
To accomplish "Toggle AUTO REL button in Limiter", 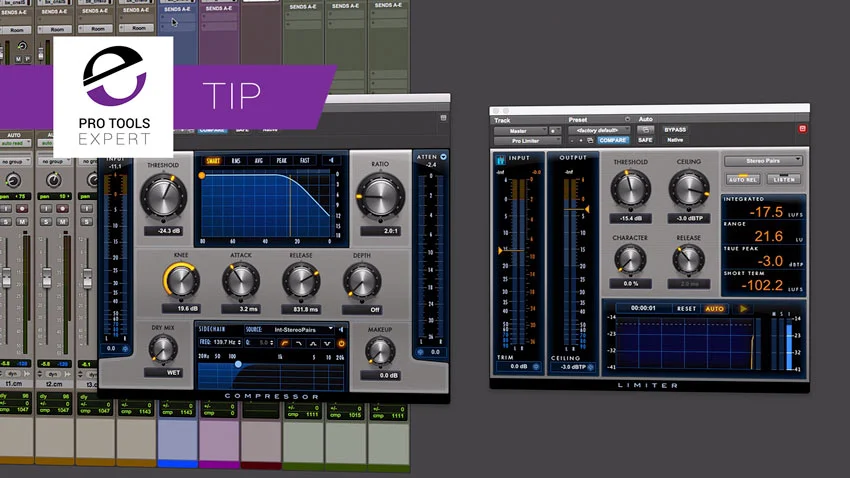I will point(743,179).
